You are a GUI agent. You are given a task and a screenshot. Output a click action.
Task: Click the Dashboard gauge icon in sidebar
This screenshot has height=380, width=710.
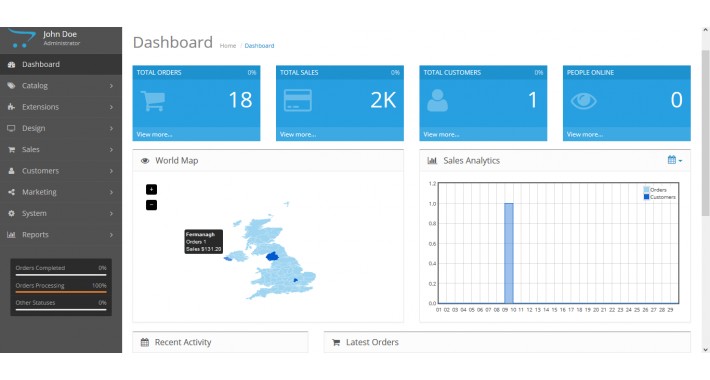[11, 64]
